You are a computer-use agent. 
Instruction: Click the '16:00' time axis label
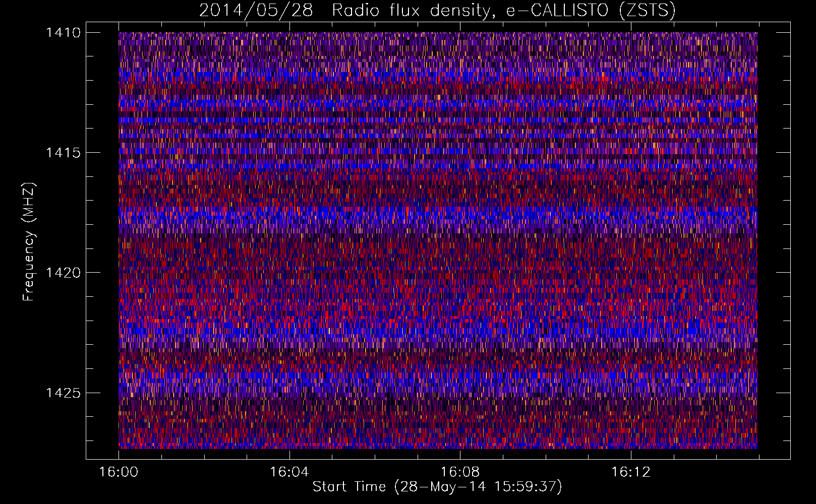click(119, 472)
